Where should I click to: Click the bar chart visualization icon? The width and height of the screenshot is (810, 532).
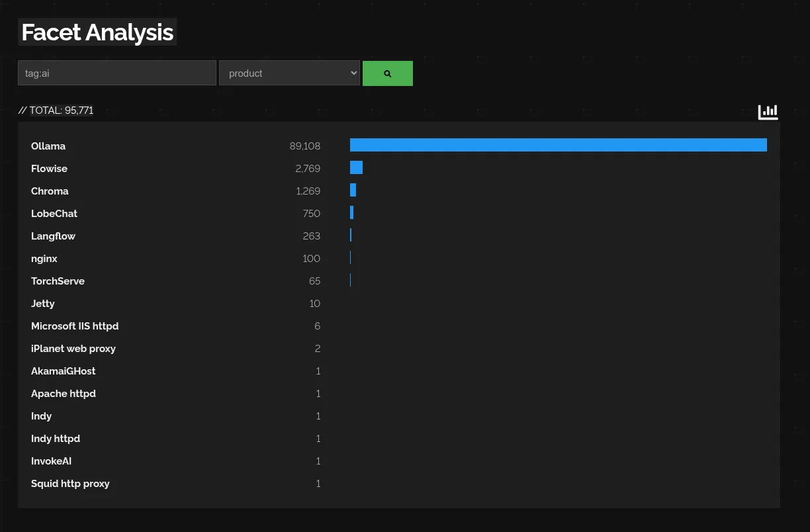(x=768, y=112)
